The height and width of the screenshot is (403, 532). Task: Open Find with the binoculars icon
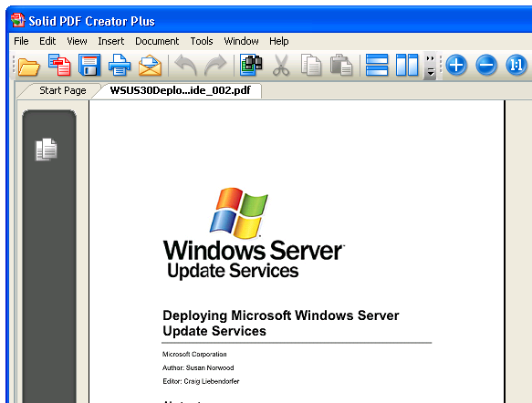coord(251,65)
